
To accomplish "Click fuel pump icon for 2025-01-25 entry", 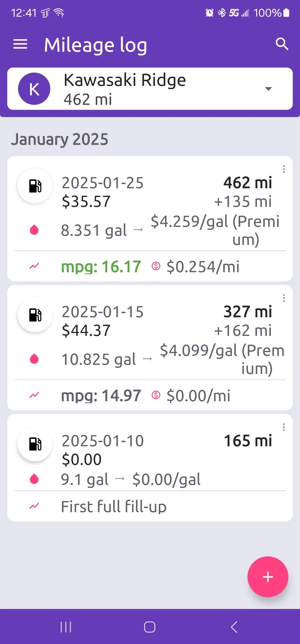I will [x=35, y=186].
